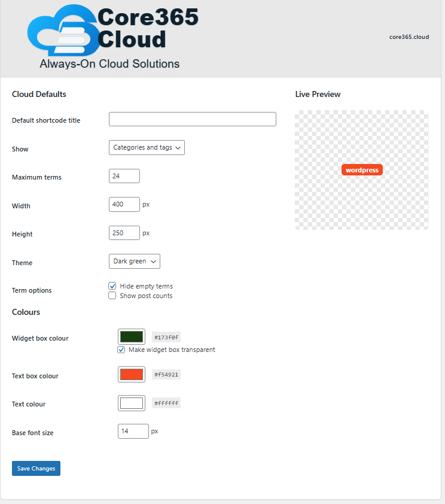Click the #f54921 hex colour code
Viewport: 445px width, 504px height.
(x=166, y=375)
